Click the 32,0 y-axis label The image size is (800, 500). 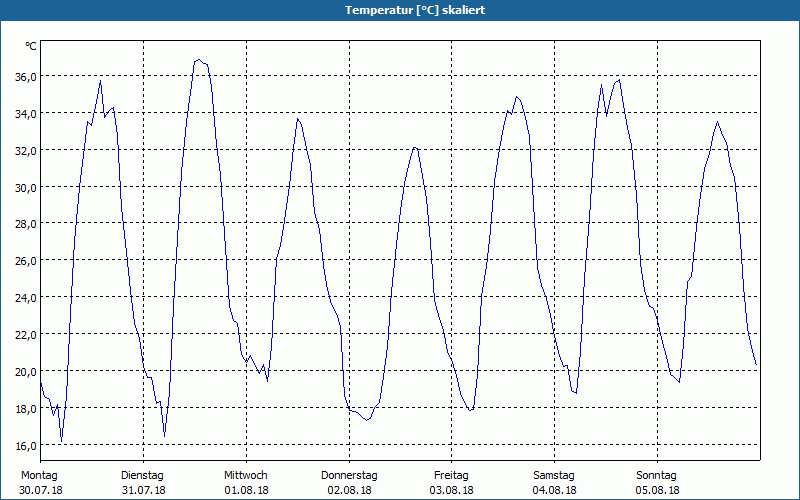pos(26,151)
